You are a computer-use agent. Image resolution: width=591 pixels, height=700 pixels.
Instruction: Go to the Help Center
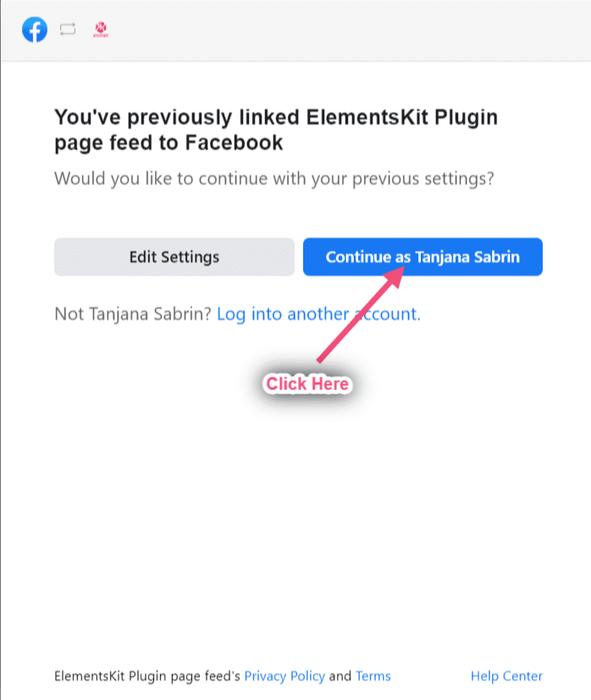pos(506,675)
